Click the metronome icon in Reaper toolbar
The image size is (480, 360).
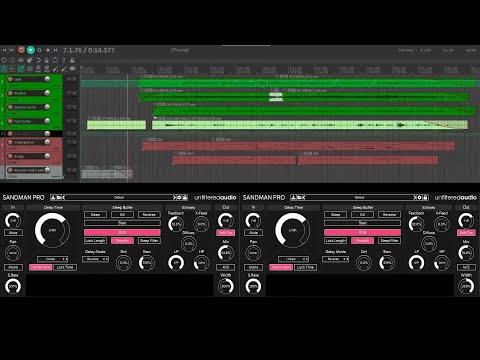point(47,60)
